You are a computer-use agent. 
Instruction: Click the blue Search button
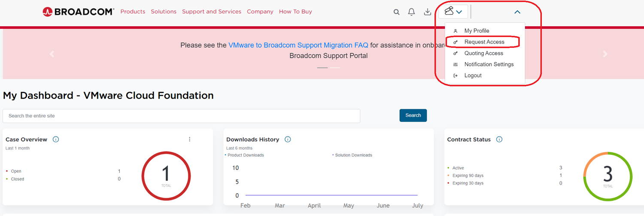(413, 115)
